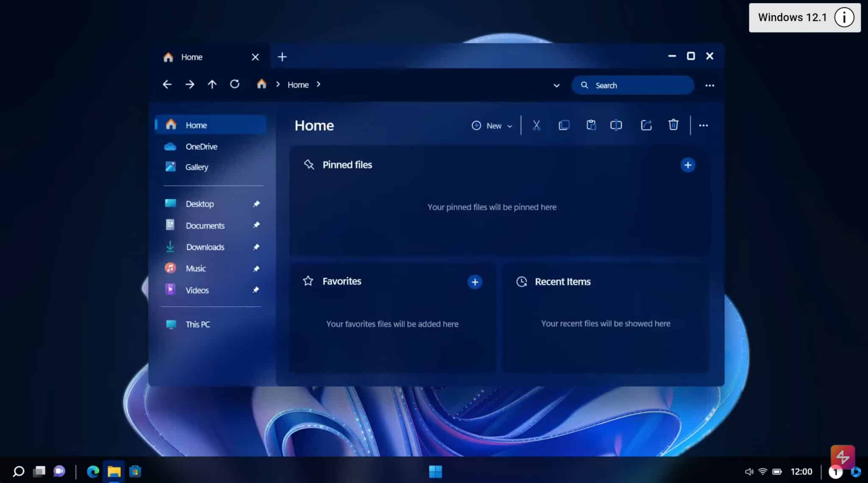Click the Refresh icon in the navigation bar

point(234,84)
